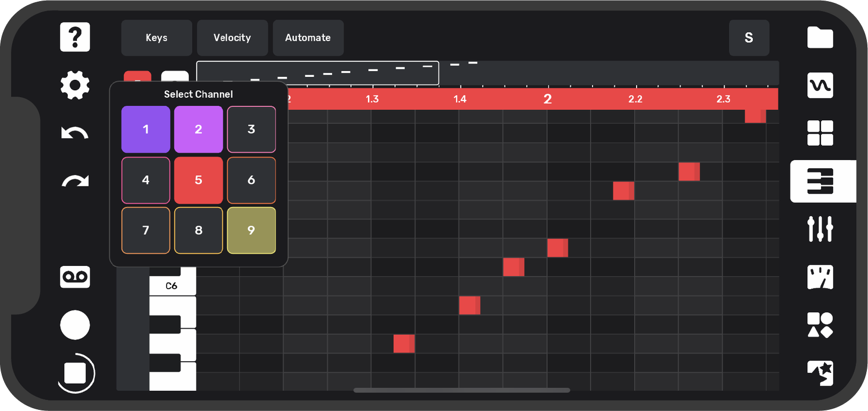Open the mixer faders icon
The height and width of the screenshot is (411, 868).
[820, 229]
